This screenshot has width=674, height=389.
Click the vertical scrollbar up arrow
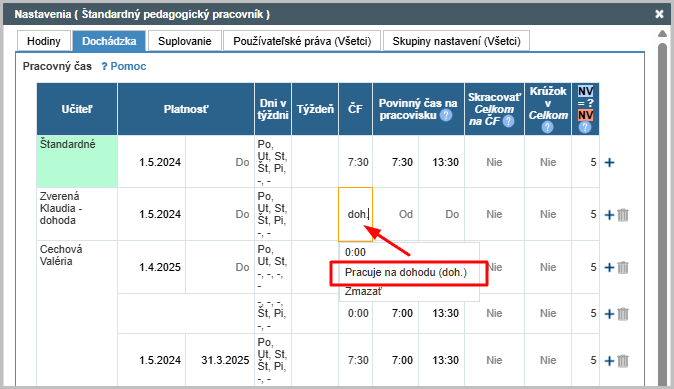662,34
